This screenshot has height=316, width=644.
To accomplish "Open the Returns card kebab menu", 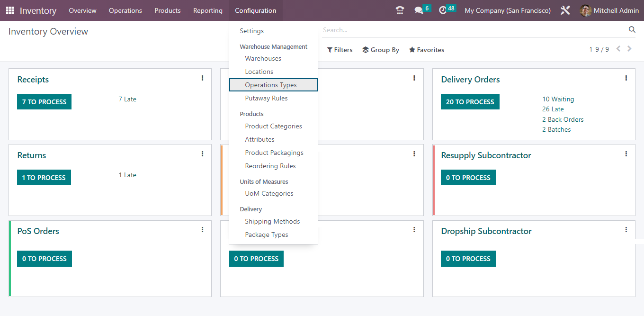I will (202, 153).
